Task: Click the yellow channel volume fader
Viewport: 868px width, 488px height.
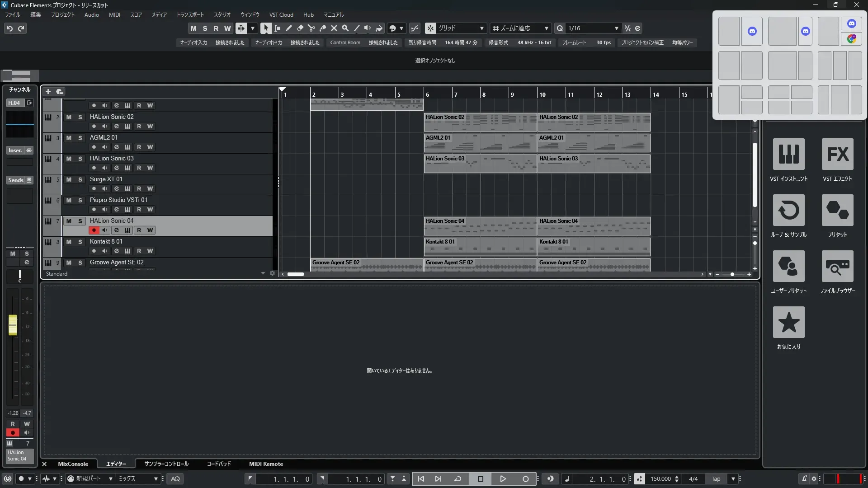Action: [13, 324]
